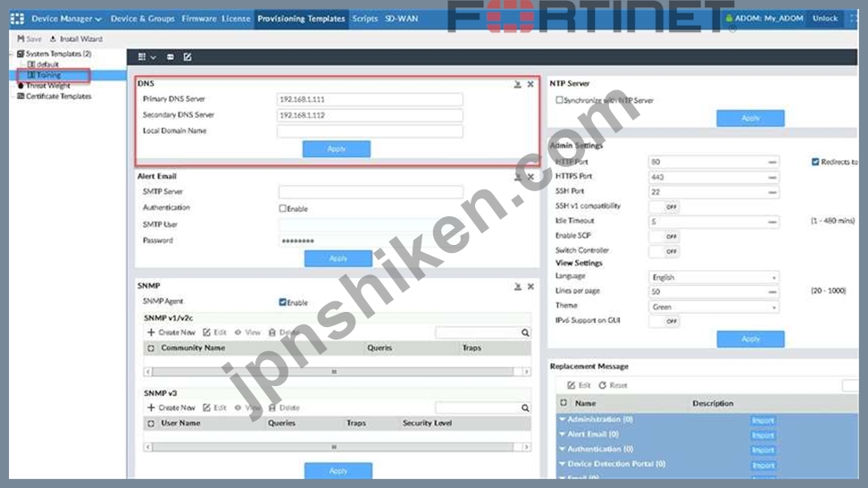
Task: Open the Firmware tab
Action: click(199, 18)
